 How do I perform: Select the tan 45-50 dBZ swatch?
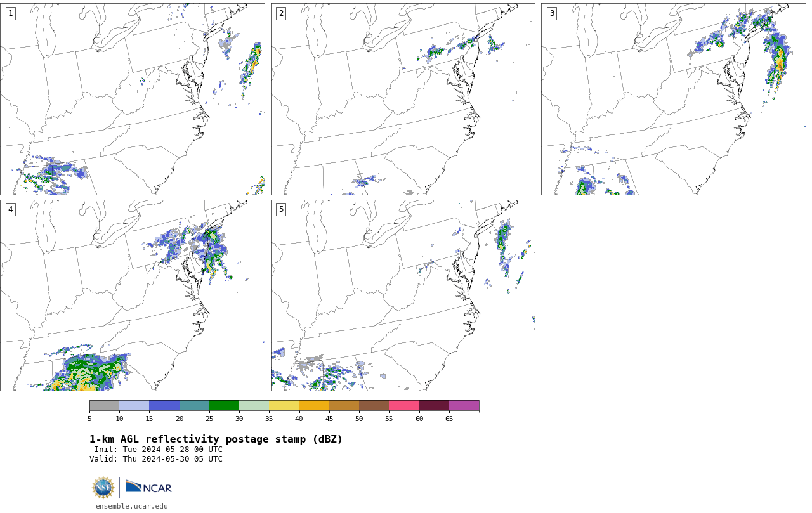pos(344,406)
